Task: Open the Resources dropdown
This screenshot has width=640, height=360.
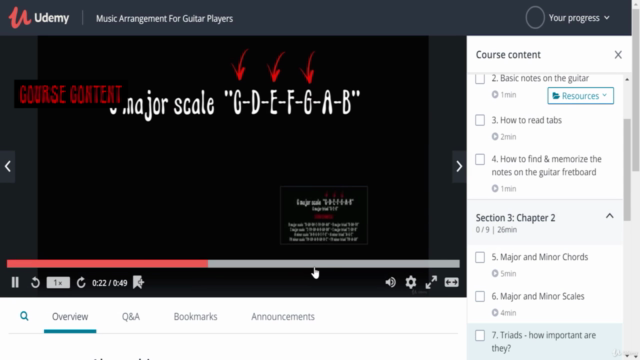Action: point(580,96)
